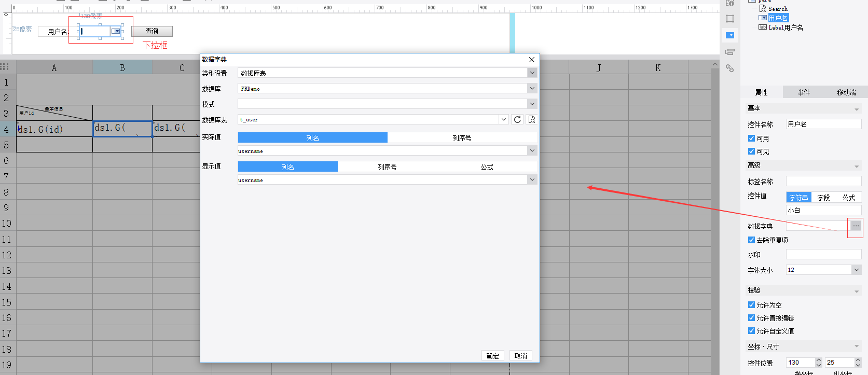Toggle the 可见 checkbox

click(x=751, y=151)
